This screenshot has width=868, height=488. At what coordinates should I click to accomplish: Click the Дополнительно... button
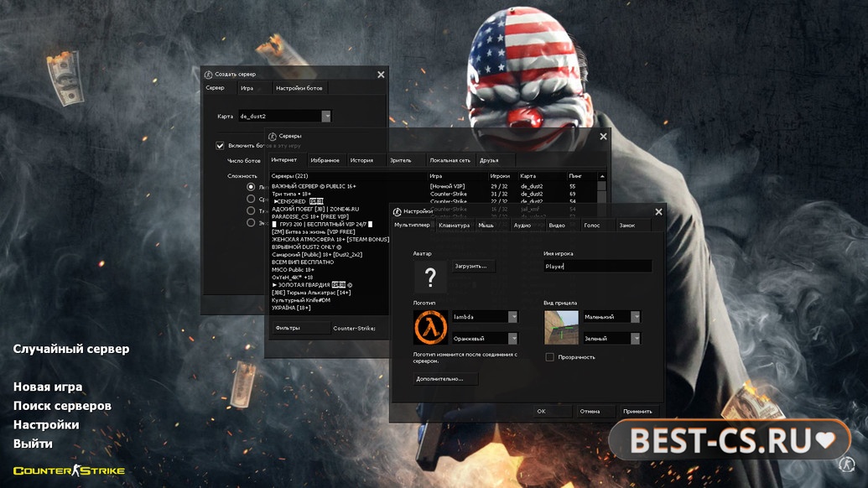click(x=445, y=378)
